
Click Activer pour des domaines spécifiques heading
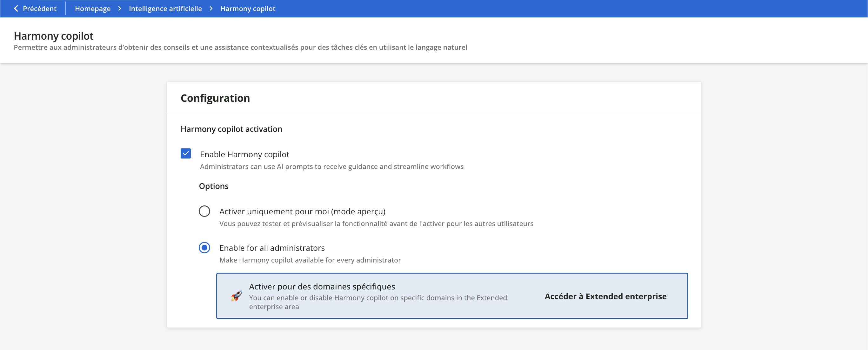(322, 286)
